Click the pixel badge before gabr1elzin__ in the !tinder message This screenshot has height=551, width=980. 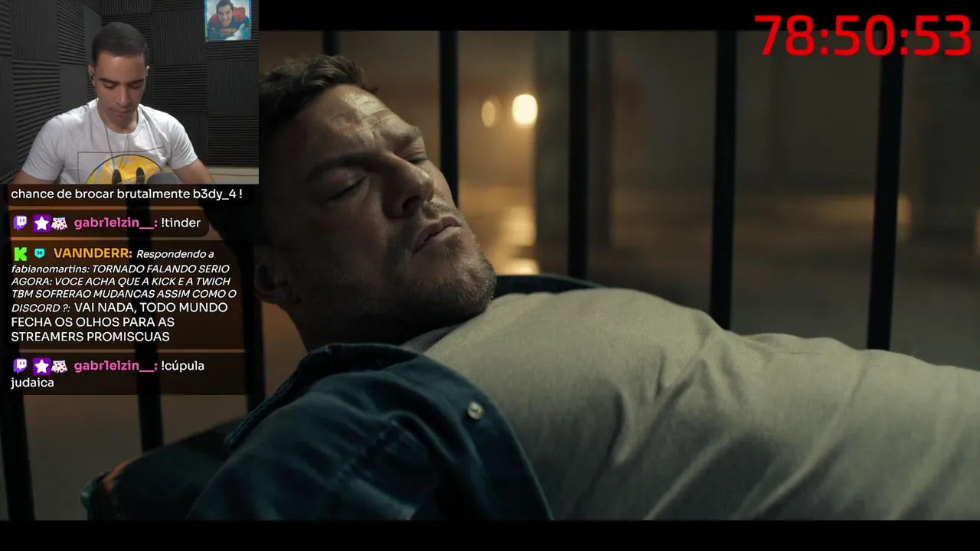pos(60,223)
